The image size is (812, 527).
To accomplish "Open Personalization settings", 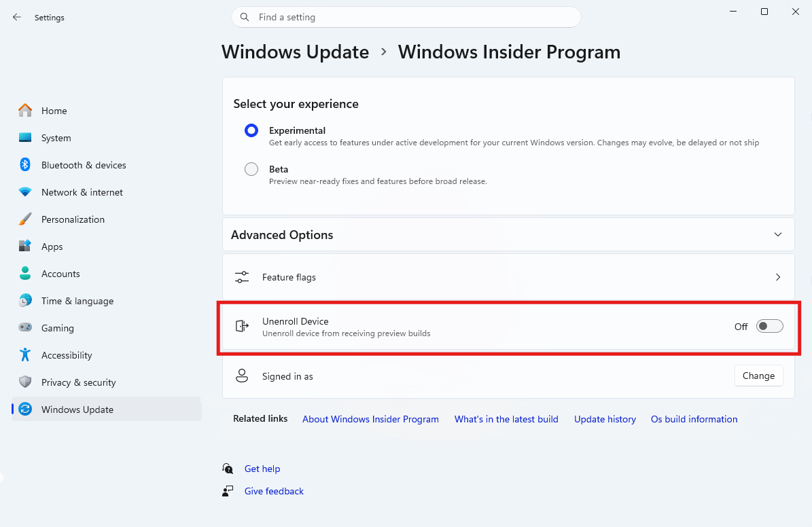I will click(106, 219).
